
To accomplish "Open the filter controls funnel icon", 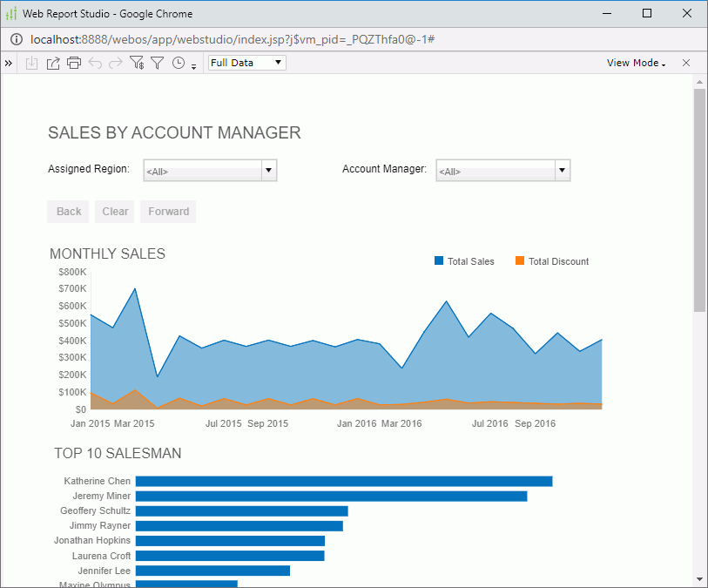I will [x=137, y=63].
